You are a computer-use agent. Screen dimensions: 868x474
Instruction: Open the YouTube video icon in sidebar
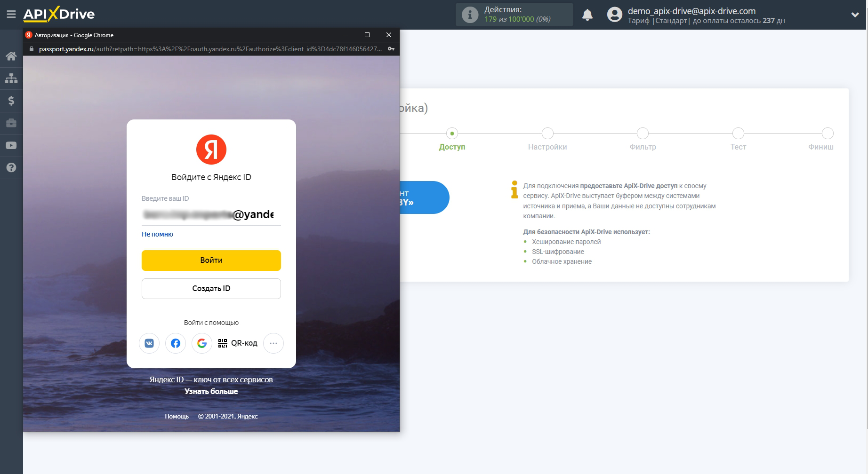(x=11, y=145)
